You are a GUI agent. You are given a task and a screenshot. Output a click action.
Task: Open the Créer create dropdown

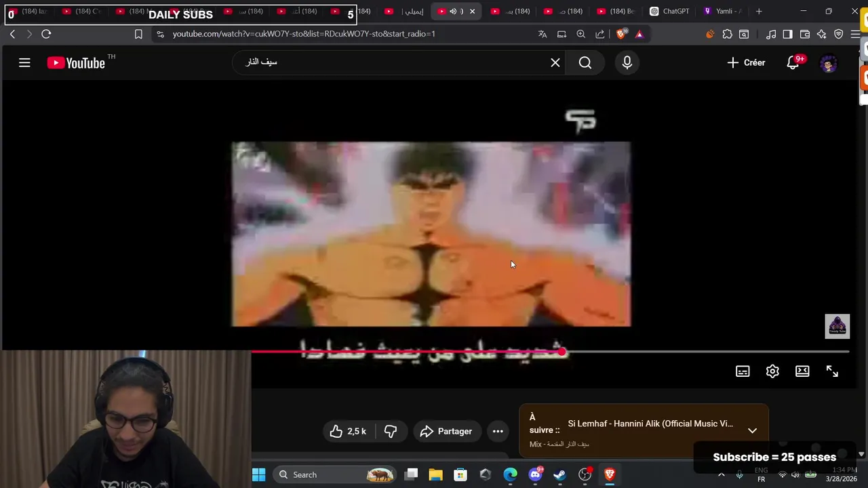(746, 62)
